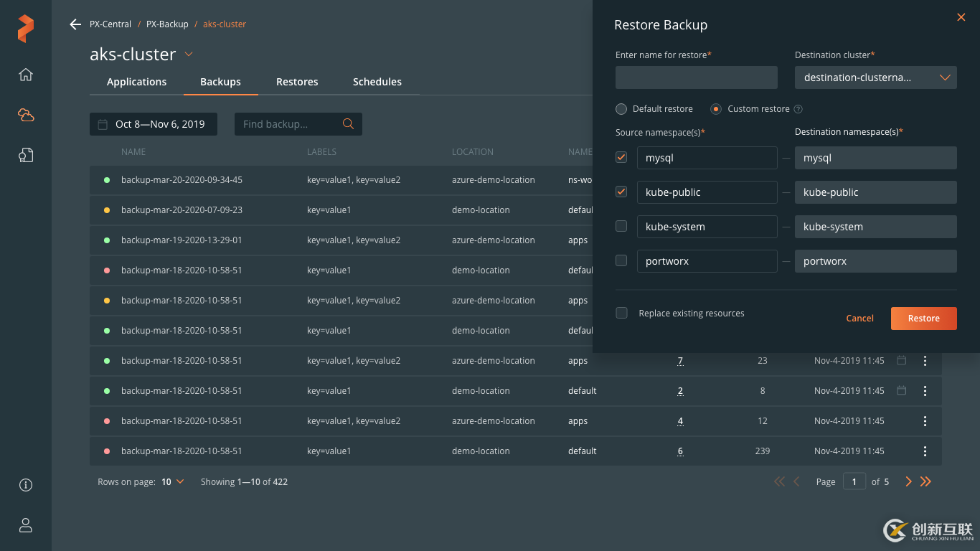Open the user profile icon

coord(26,525)
